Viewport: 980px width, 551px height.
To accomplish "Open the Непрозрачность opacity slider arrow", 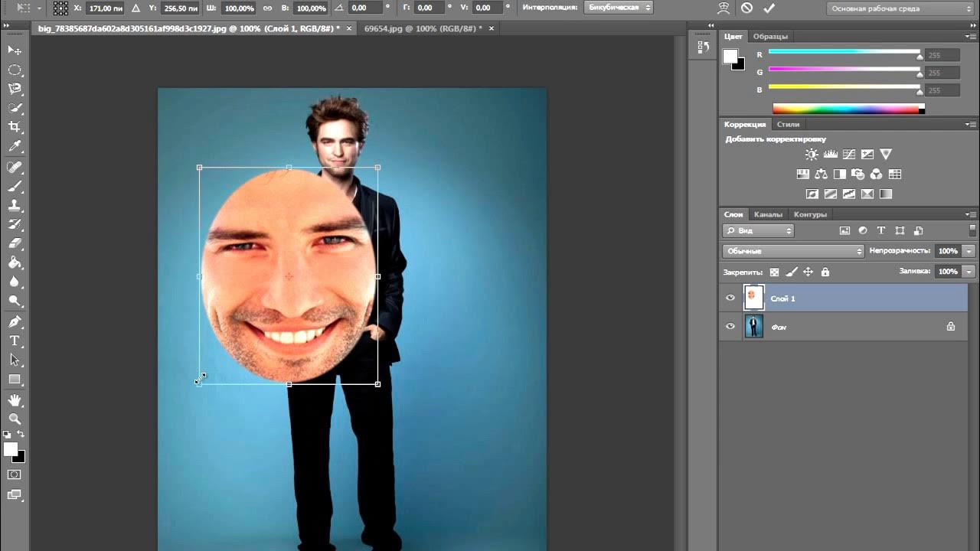I will pos(969,251).
